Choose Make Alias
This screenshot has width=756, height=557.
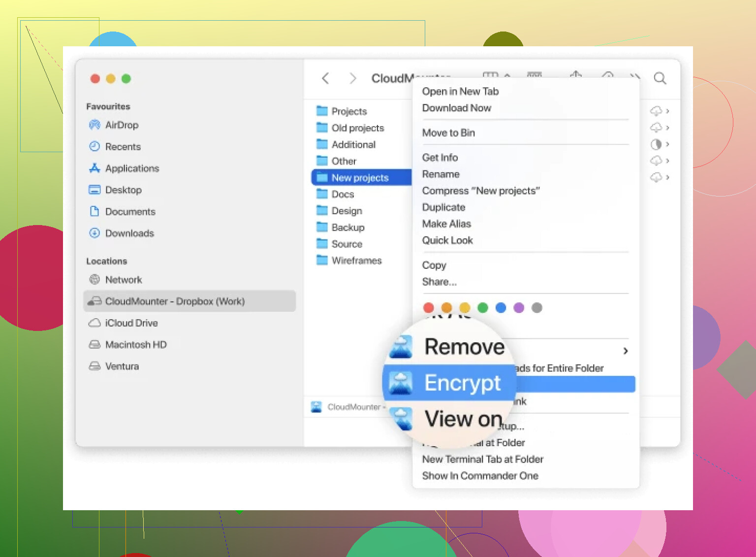pyautogui.click(x=446, y=224)
